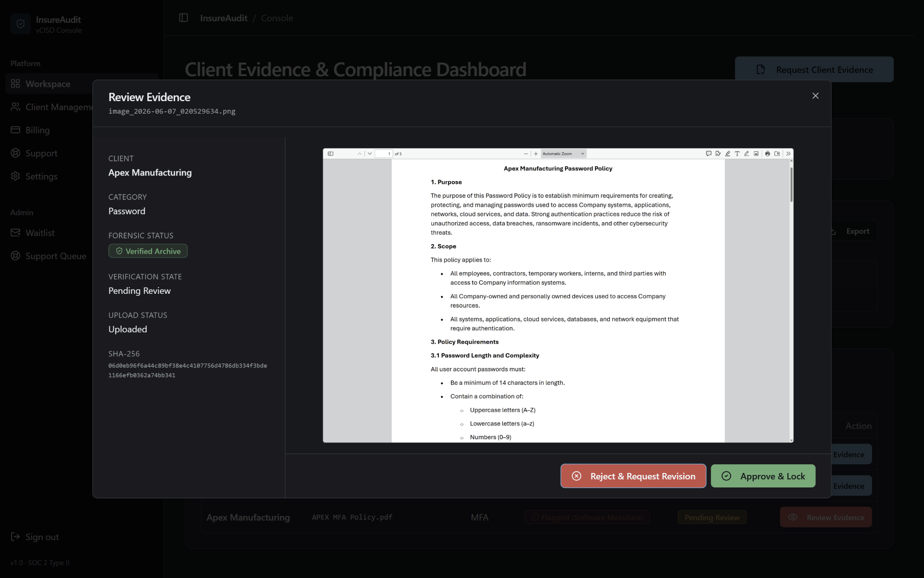Click Approve & Lock button
Viewport: 924px width, 578px height.
(x=763, y=476)
